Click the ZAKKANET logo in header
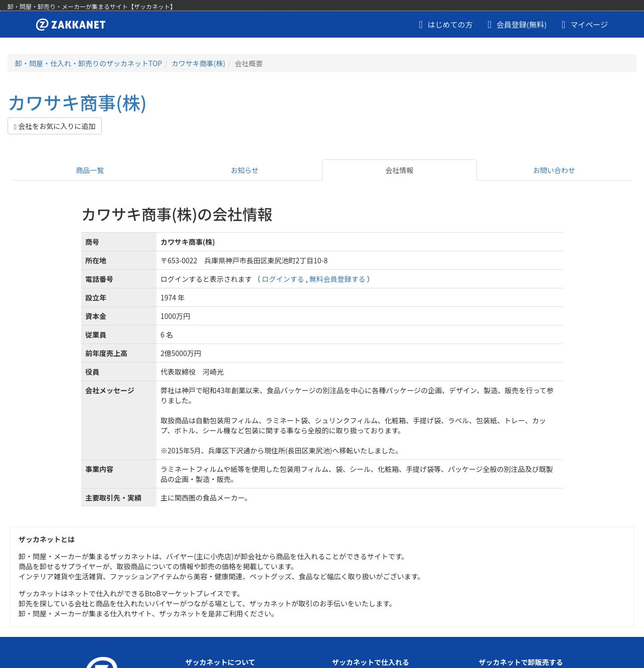Viewport: 644px width, 668px height. click(x=71, y=25)
